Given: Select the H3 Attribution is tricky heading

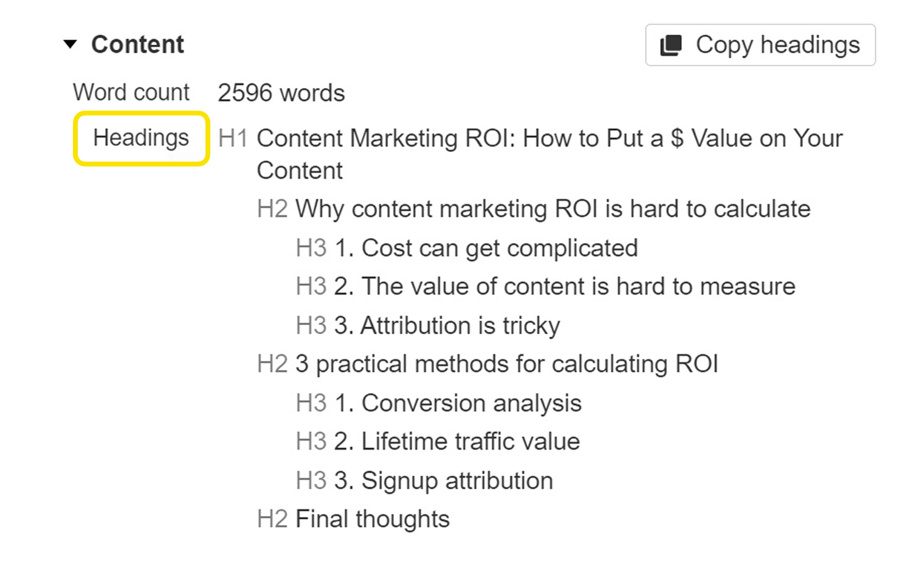Looking at the screenshot, I should click(459, 325).
